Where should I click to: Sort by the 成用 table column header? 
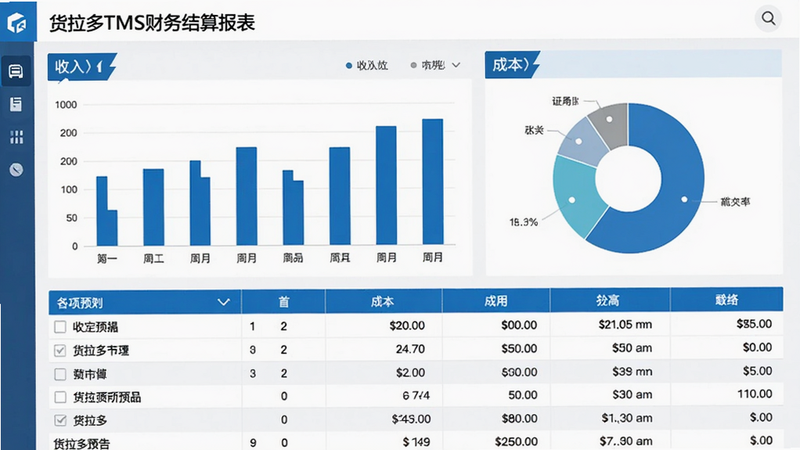point(495,301)
